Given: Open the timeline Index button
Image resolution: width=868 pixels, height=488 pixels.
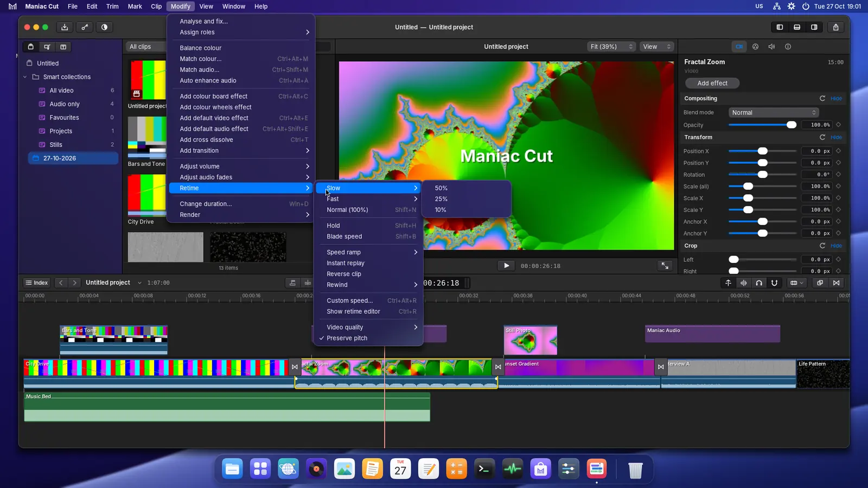Looking at the screenshot, I should [37, 283].
